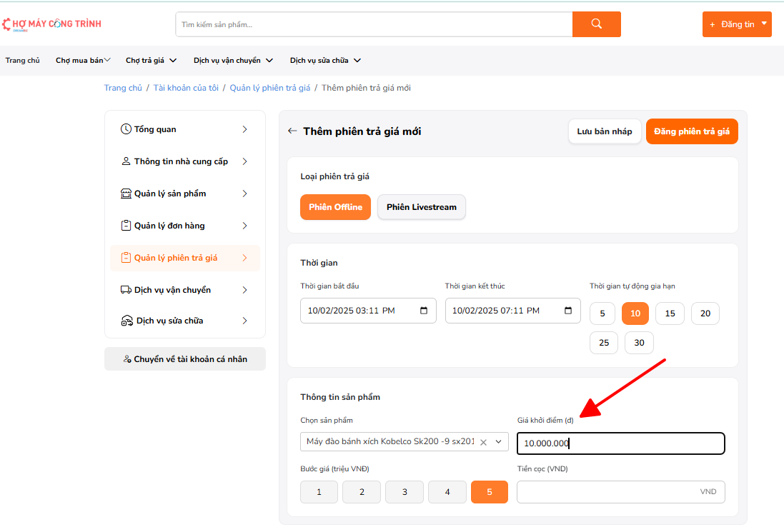Click the truck icon for Dịch vụ vận chuyển
784x532 pixels.
(x=126, y=290)
